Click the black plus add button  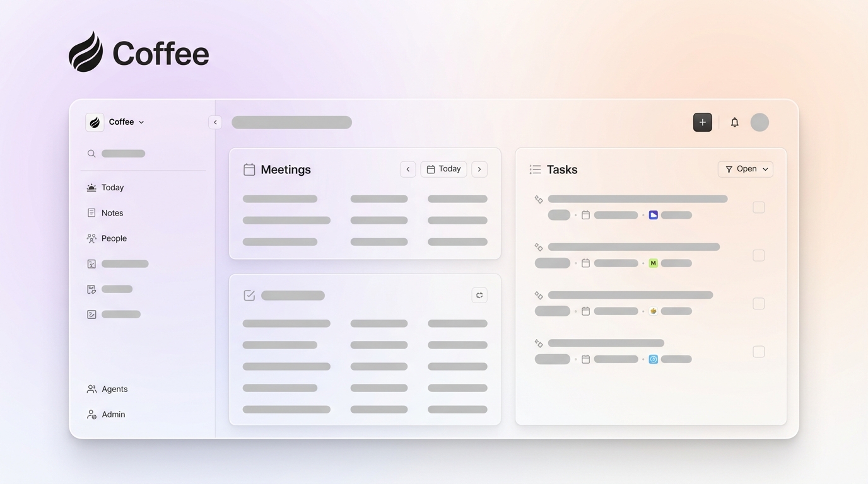tap(702, 122)
